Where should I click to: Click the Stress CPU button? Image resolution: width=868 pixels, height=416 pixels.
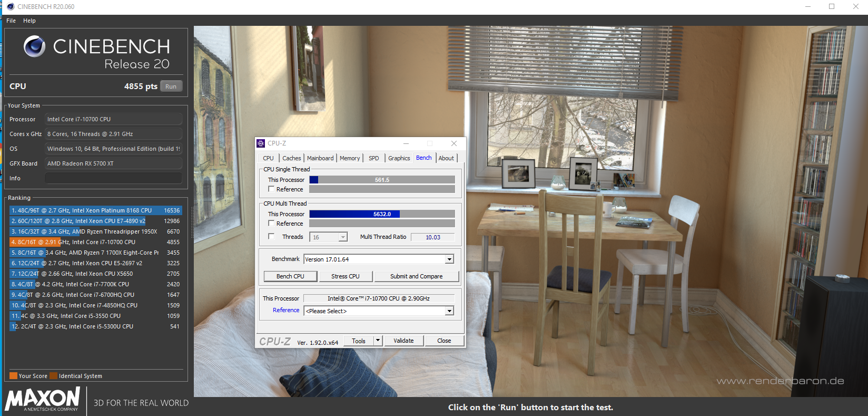click(x=346, y=276)
